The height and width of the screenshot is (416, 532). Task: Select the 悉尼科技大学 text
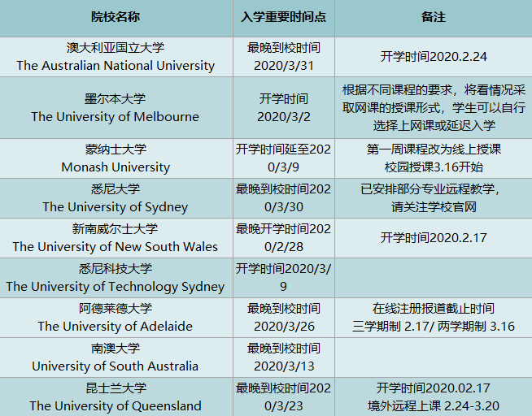pos(116,269)
